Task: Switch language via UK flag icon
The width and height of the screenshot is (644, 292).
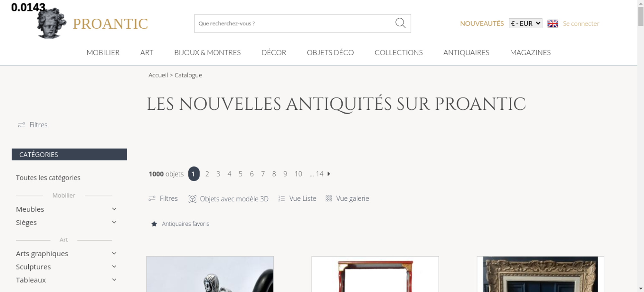Action: coord(553,23)
